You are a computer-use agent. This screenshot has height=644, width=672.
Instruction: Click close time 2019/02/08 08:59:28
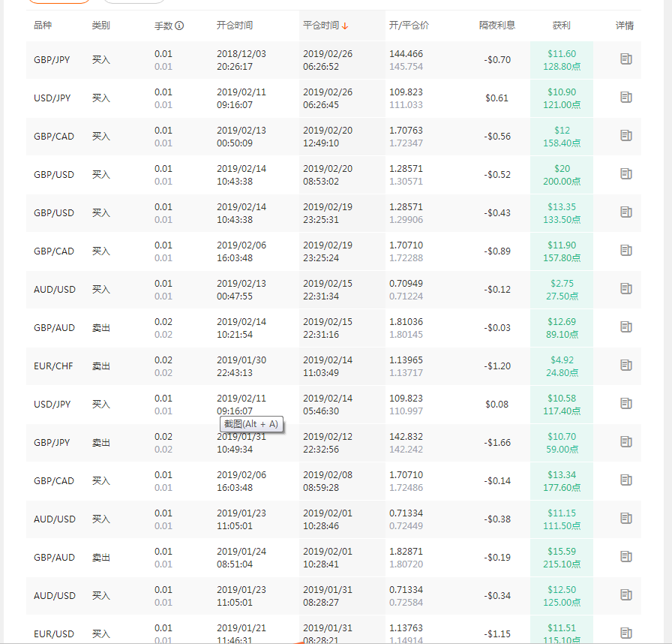pyautogui.click(x=328, y=481)
